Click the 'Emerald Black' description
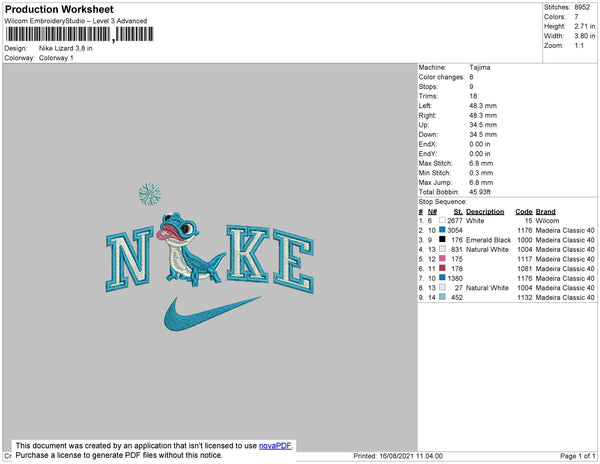The image size is (600, 464). pos(488,240)
